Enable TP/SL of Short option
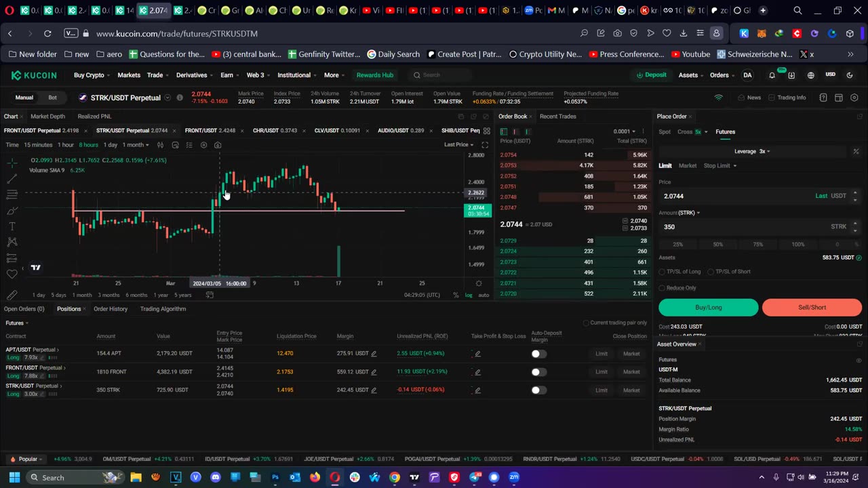868x488 pixels. click(711, 272)
